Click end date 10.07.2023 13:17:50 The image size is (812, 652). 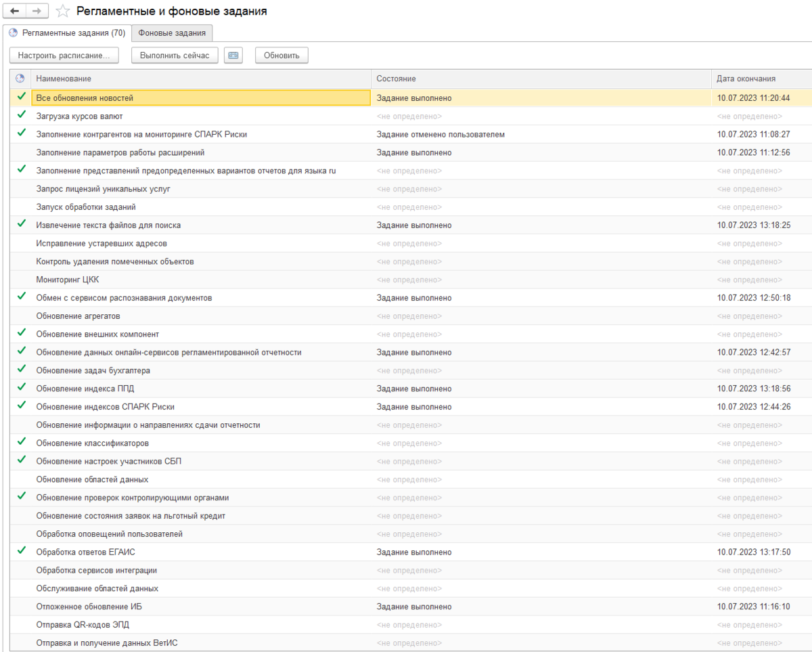[754, 552]
